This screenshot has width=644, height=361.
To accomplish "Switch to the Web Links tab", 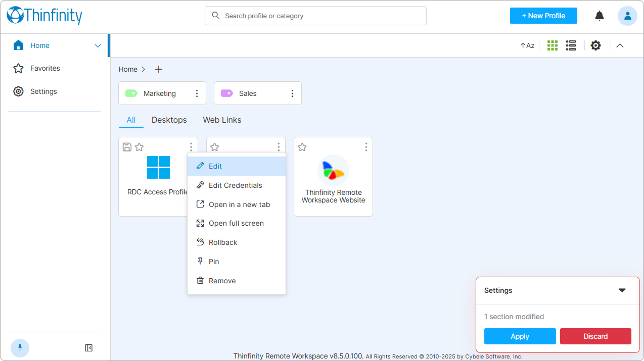I will pos(222,120).
